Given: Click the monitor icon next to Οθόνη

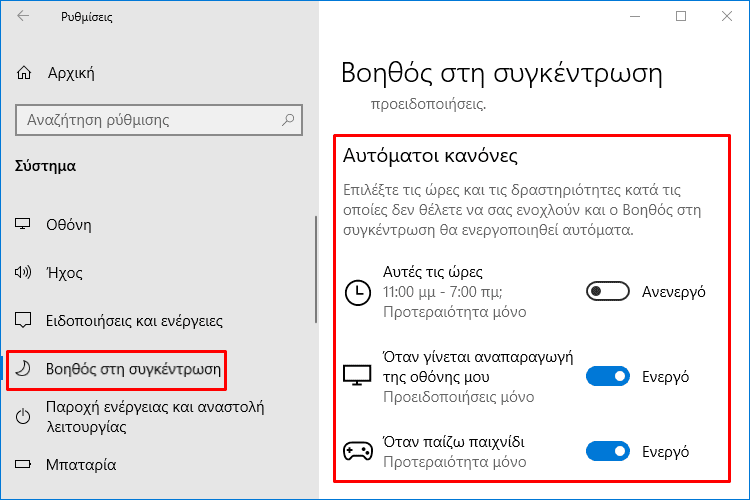Looking at the screenshot, I should (x=22, y=224).
